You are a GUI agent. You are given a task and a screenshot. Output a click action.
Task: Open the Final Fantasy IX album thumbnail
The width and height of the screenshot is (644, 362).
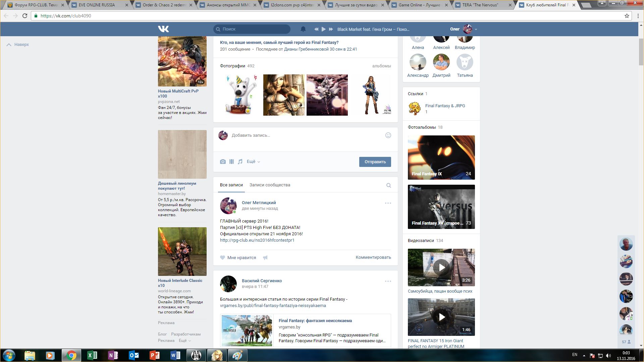441,158
